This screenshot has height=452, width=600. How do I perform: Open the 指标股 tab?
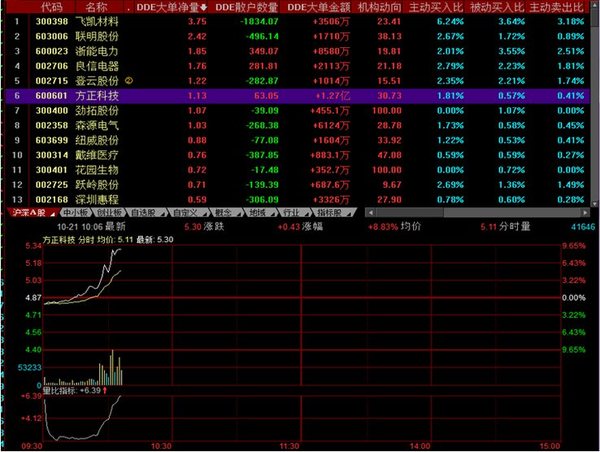(333, 212)
